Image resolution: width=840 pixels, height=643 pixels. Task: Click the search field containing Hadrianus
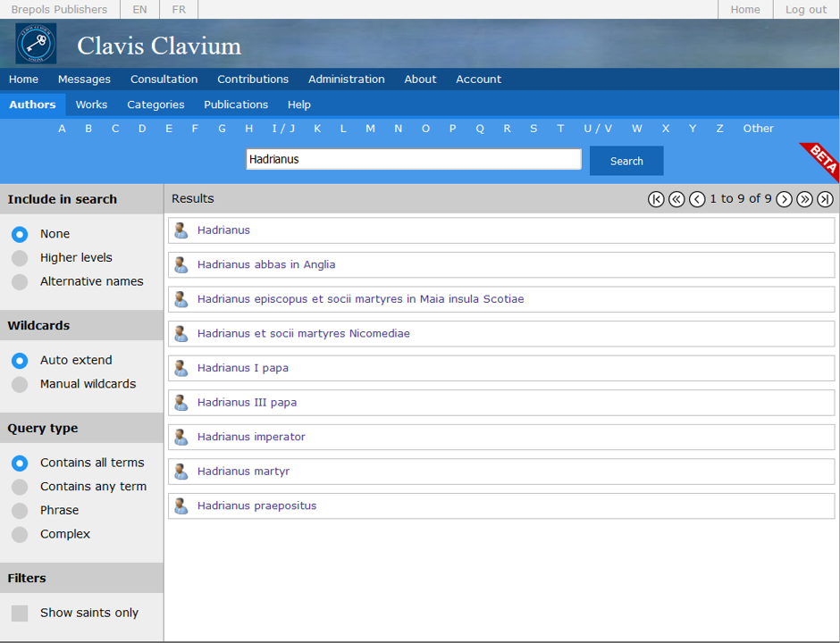coord(413,160)
